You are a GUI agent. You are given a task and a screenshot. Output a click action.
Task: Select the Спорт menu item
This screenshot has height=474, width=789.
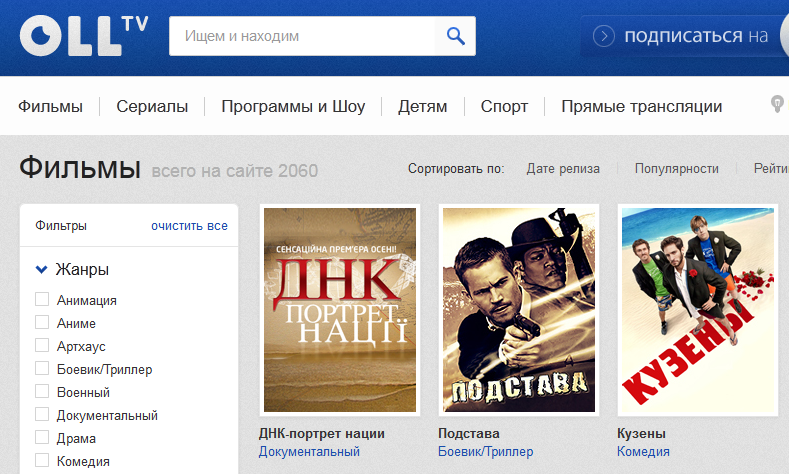[x=504, y=106]
